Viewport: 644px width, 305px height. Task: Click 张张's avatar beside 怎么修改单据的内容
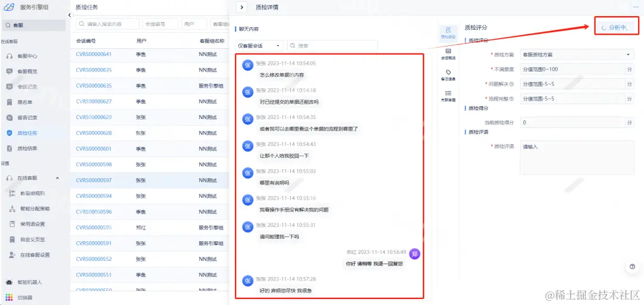point(247,66)
